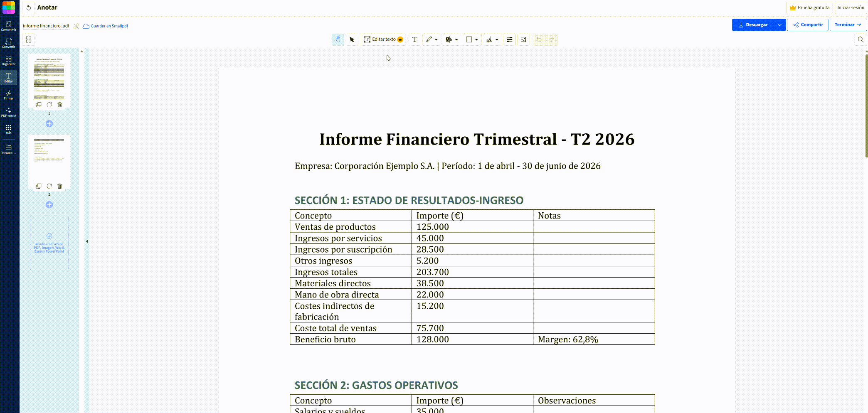Click the cell Ventas de productos
868x413 pixels.
(350, 226)
